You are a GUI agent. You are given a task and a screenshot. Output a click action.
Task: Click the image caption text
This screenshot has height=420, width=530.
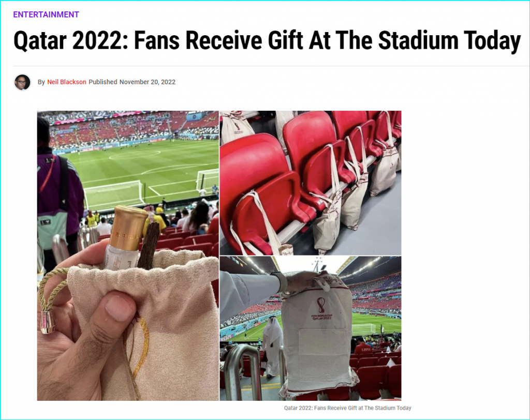tap(347, 408)
